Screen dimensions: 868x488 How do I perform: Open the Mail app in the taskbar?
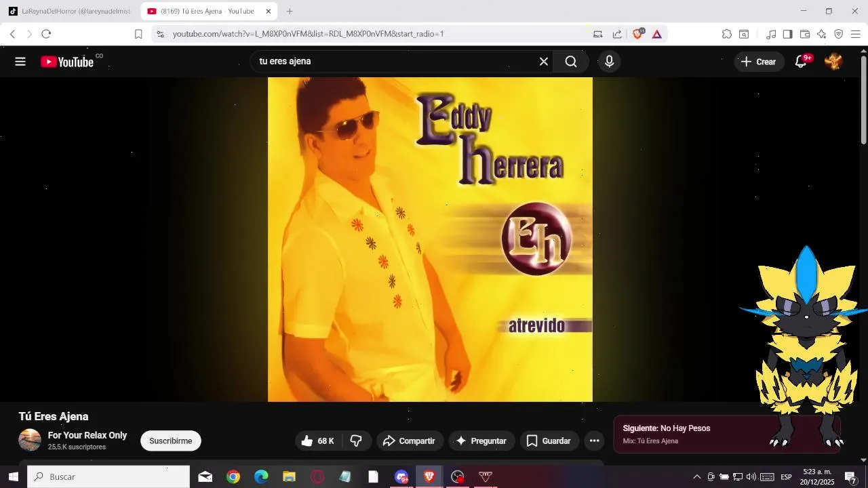click(x=205, y=477)
